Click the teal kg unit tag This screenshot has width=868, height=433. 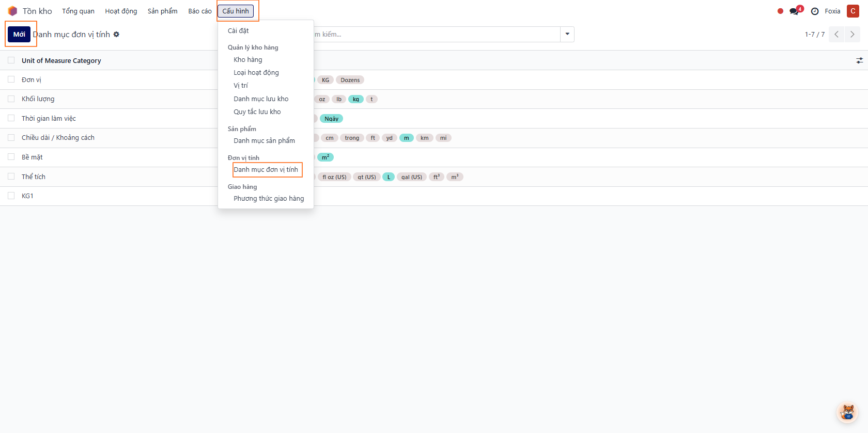[356, 99]
